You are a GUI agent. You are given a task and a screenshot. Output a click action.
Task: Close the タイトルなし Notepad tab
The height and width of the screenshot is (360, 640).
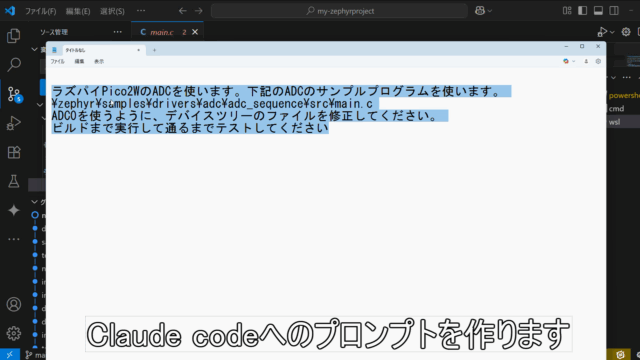point(138,50)
